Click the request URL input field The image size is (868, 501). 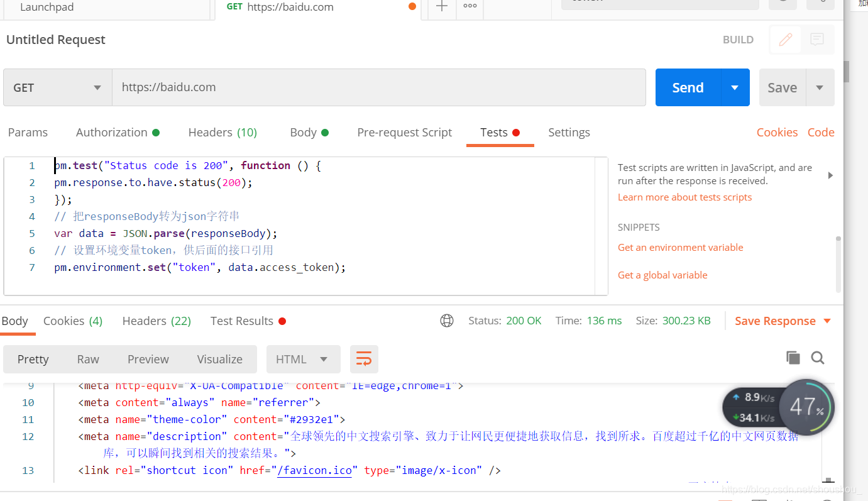(x=379, y=87)
